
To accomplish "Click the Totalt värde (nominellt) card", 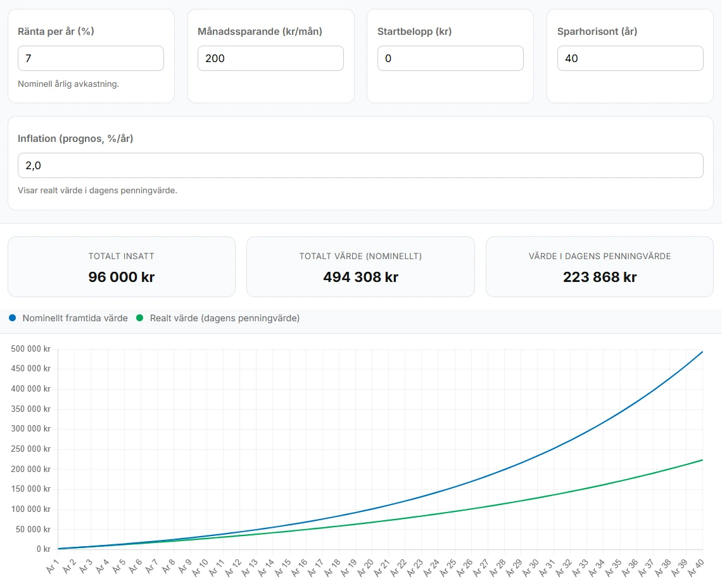I will coord(360,267).
